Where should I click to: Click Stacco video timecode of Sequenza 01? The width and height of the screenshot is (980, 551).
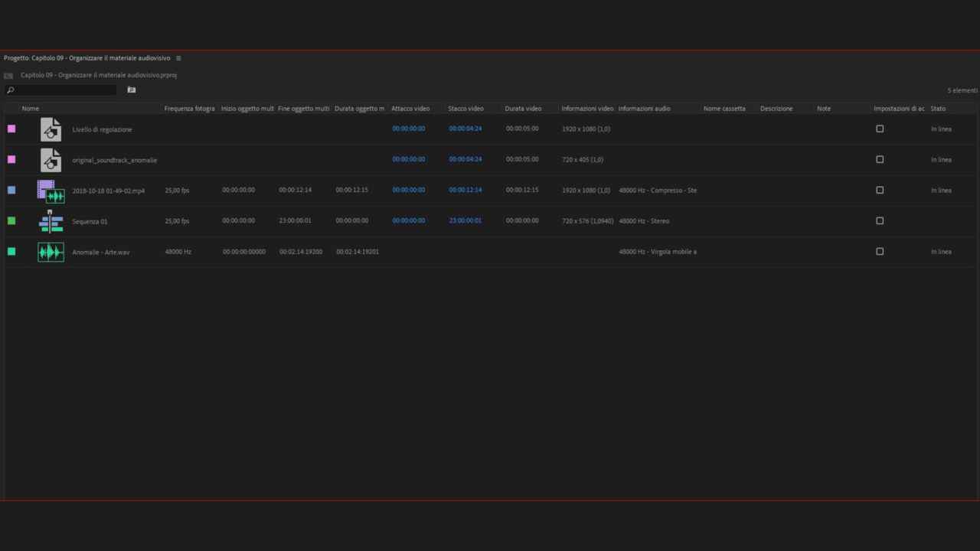(465, 220)
